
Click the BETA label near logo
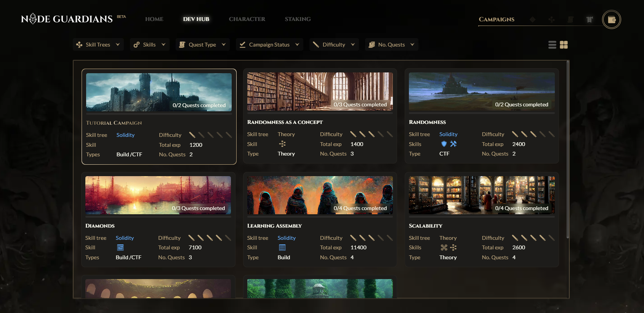coord(122,17)
